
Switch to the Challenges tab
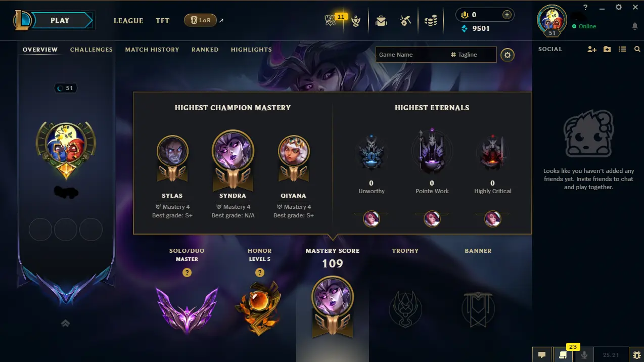91,50
